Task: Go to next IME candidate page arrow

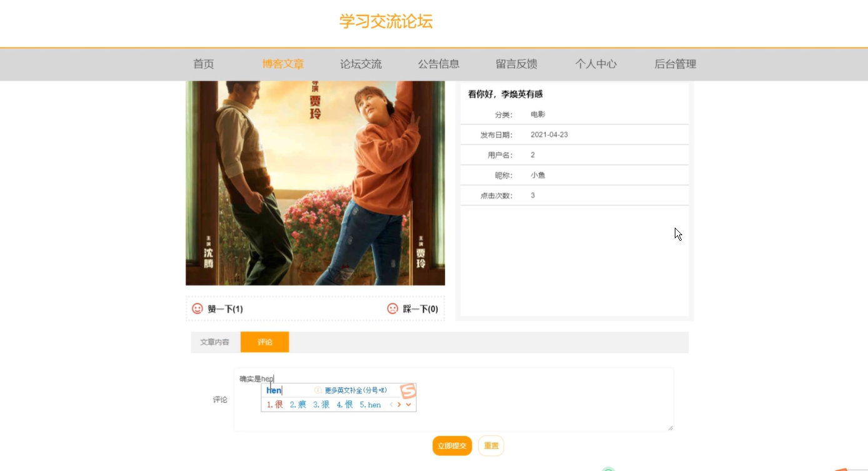Action: pos(400,405)
